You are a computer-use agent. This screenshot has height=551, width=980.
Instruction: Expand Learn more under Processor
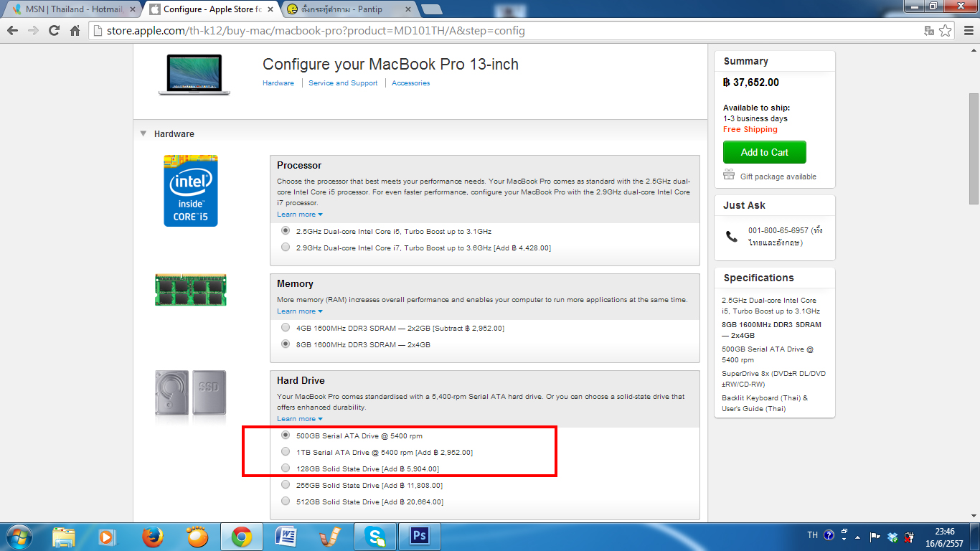pos(300,215)
